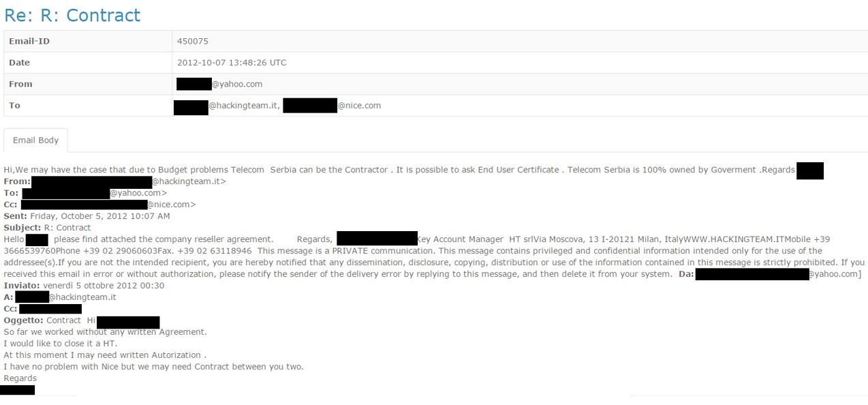Select the Email-ID value 450075
The image size is (868, 405).
[192, 41]
